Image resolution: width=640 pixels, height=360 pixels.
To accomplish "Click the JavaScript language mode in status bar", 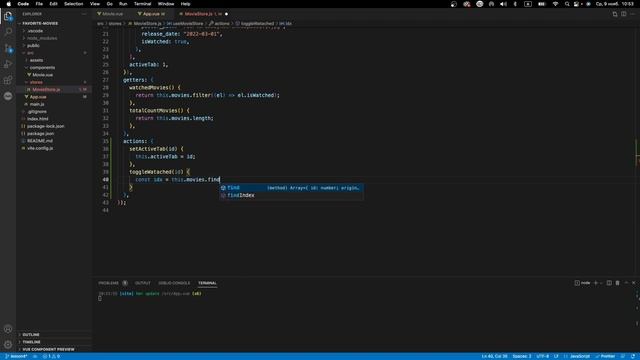I will pos(580,356).
